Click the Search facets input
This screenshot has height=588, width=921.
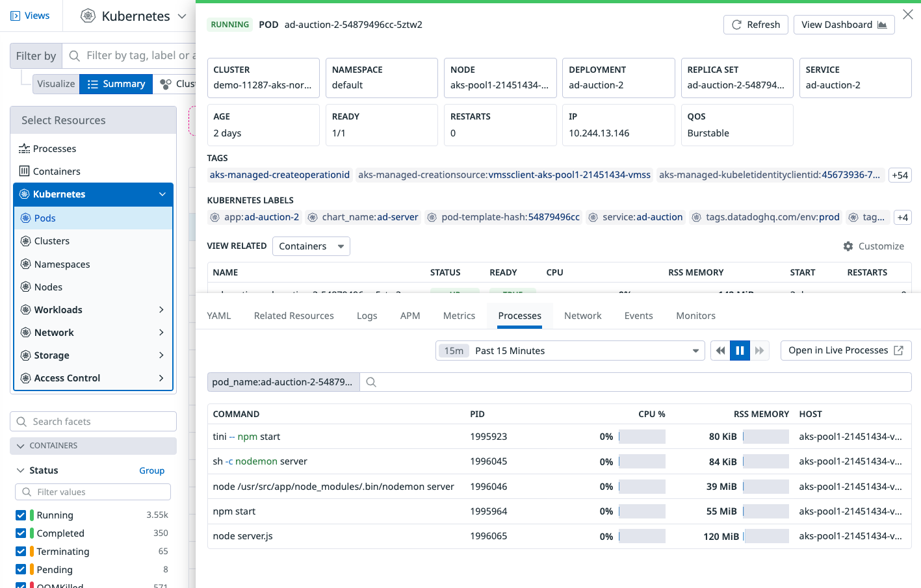93,422
